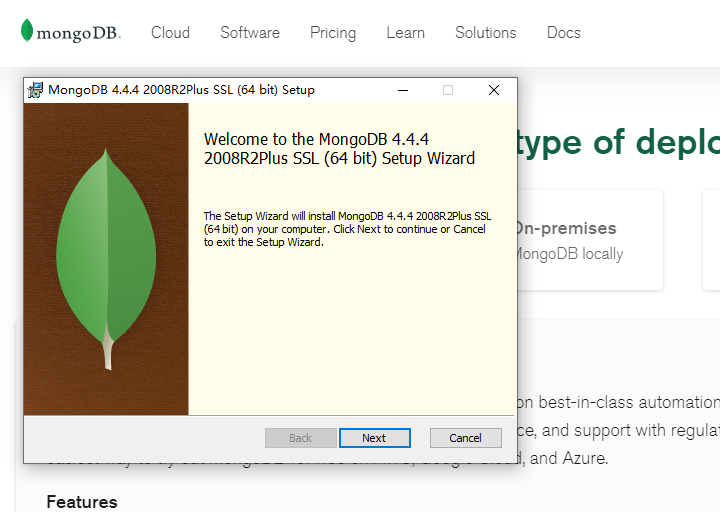Click the installer icon in setup title bar
Viewport: 720px width, 512px height.
[35, 90]
